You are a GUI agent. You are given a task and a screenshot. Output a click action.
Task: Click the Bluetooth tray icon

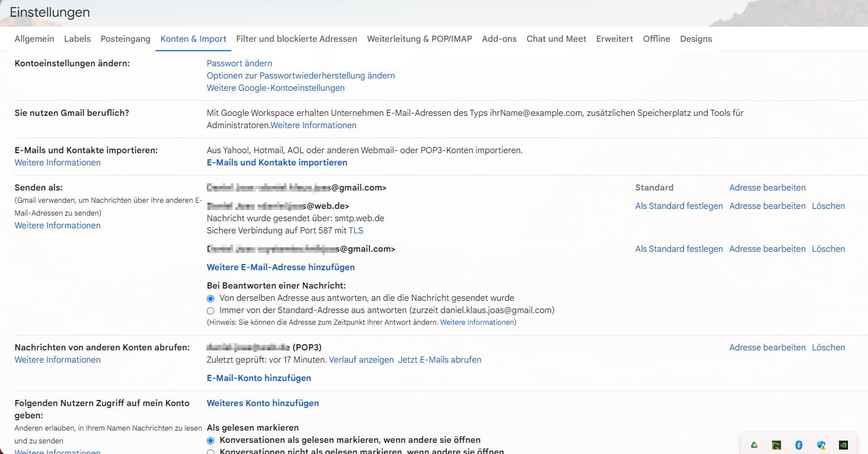[798, 445]
